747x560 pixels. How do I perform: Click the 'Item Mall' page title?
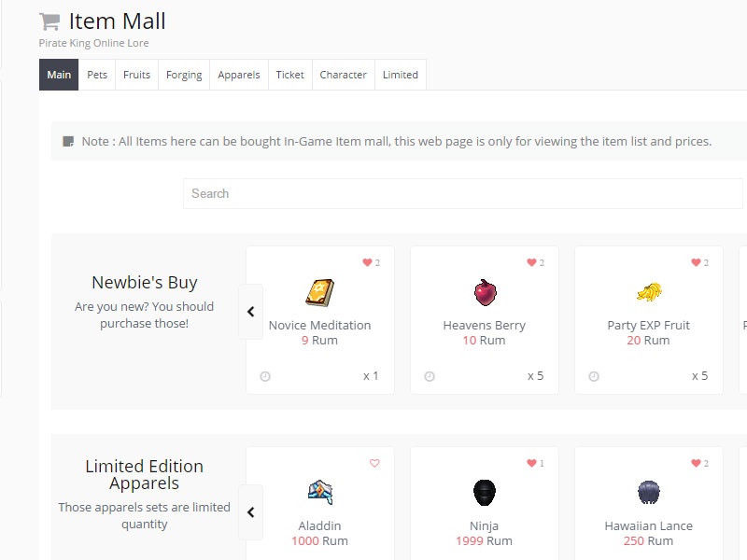118,21
